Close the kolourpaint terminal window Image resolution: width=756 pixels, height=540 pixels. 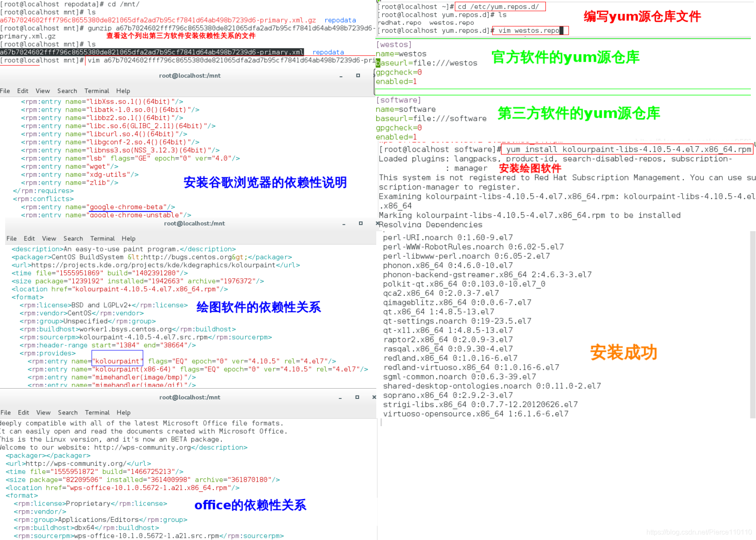(378, 223)
